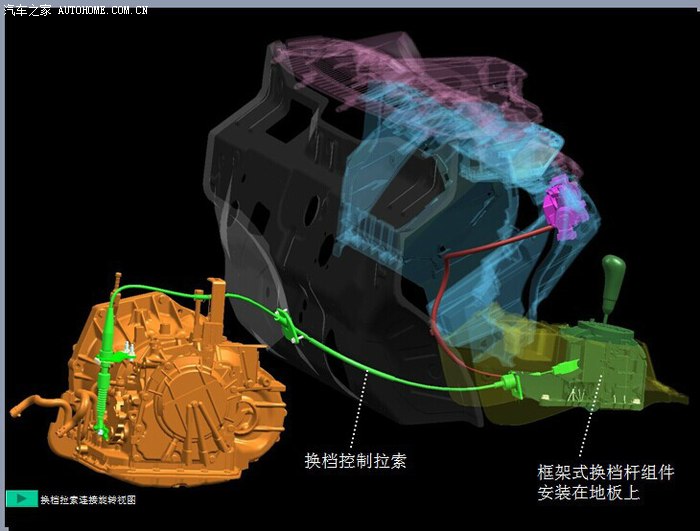Select the 换档控制拉索 annotation label
Screen dimensions: 700x531
pyautogui.click(x=355, y=460)
